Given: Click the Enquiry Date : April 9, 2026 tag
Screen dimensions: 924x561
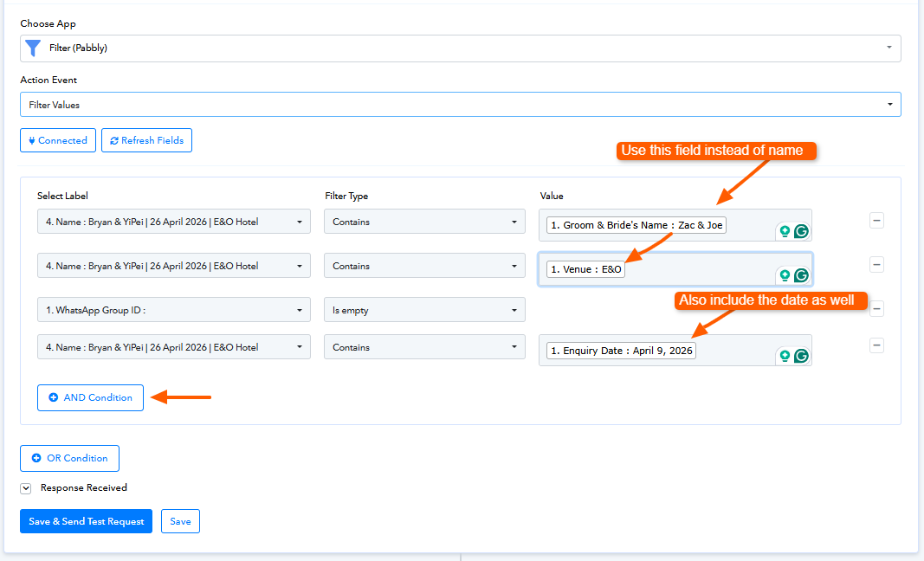Looking at the screenshot, I should (621, 351).
